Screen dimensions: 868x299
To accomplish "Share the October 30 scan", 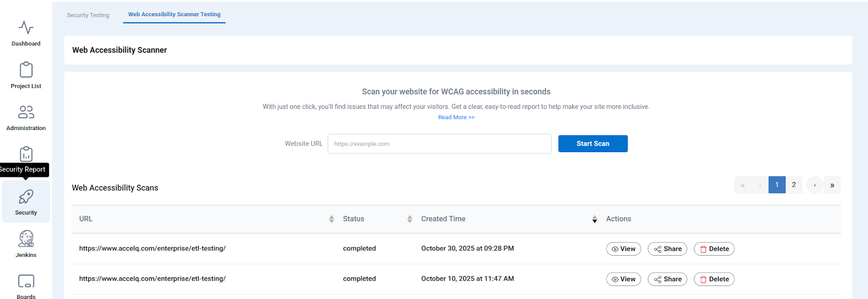I will pyautogui.click(x=667, y=249).
